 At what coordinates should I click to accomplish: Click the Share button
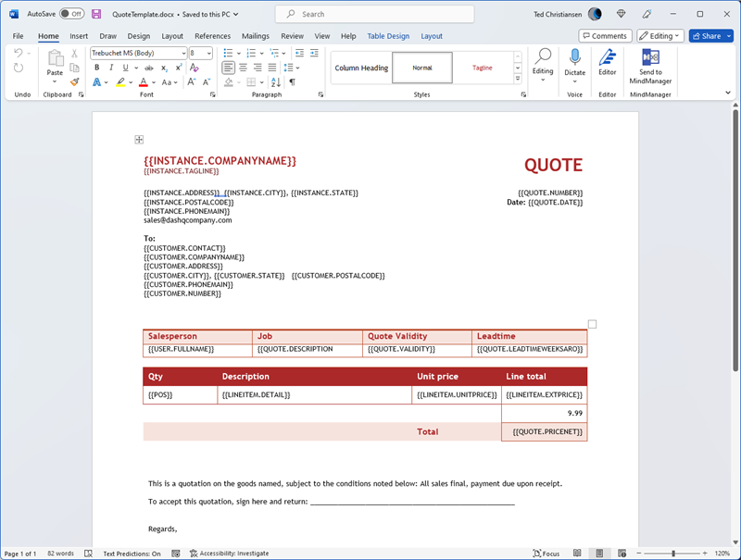(710, 36)
